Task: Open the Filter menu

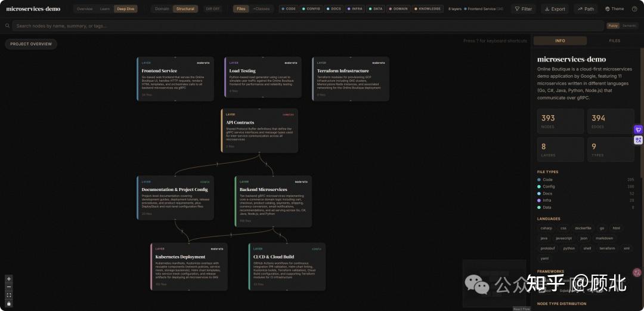Action: pyautogui.click(x=524, y=8)
